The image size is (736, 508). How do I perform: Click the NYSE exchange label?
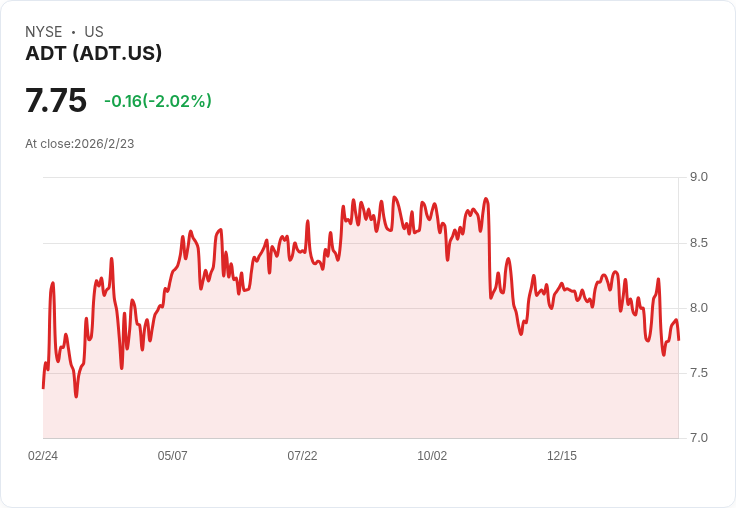pos(44,32)
